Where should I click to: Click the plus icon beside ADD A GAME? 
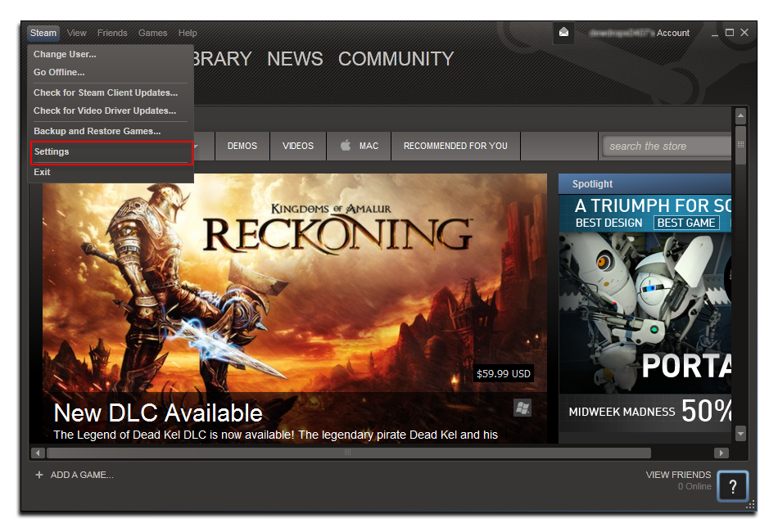point(38,475)
